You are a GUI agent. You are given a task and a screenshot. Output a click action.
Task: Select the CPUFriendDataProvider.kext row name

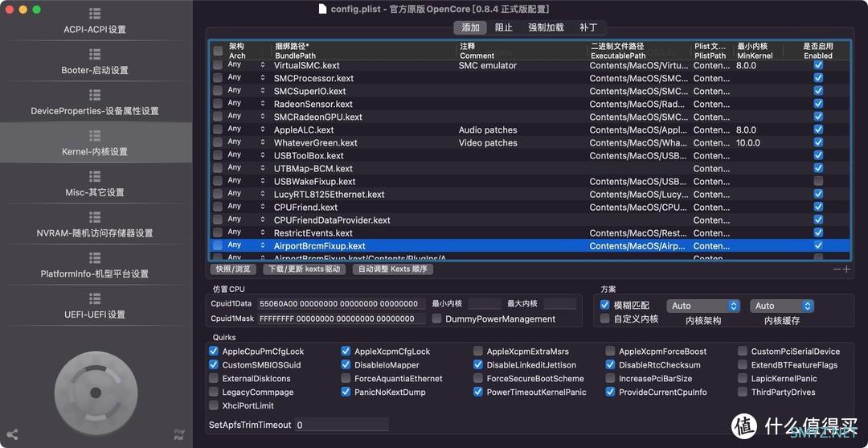click(x=332, y=220)
